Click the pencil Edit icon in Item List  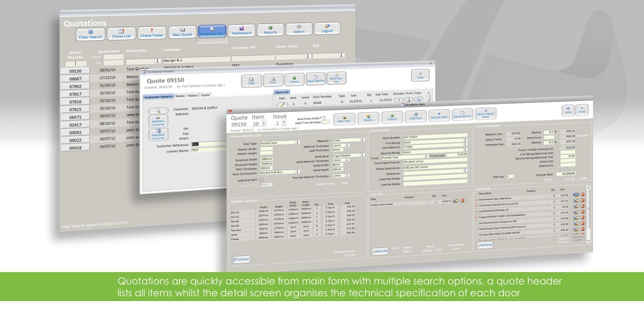click(x=281, y=106)
